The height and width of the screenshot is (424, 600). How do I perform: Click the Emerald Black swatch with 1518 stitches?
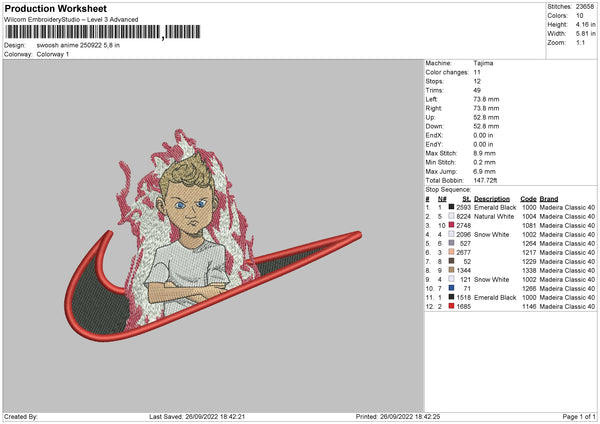pyautogui.click(x=451, y=297)
